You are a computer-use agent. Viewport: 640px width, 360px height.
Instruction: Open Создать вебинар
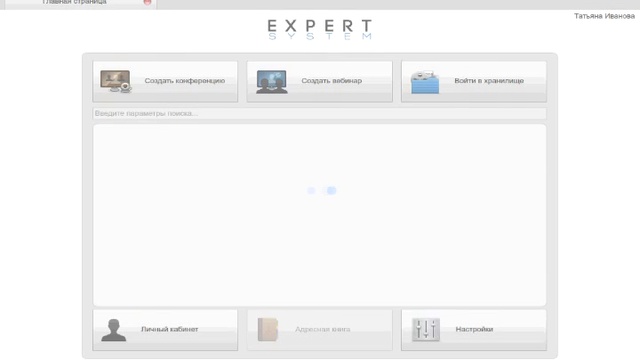(x=320, y=81)
